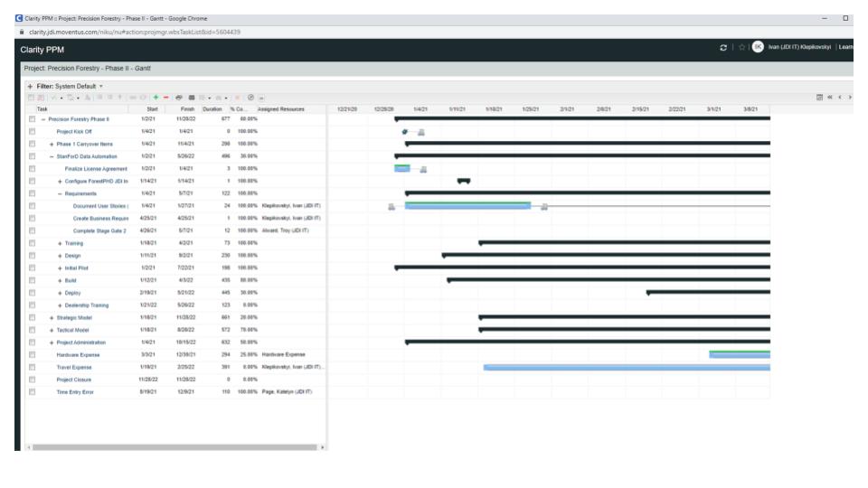Click the first icon in Gantt toolbar
This screenshot has height=488, width=868.
point(31,98)
